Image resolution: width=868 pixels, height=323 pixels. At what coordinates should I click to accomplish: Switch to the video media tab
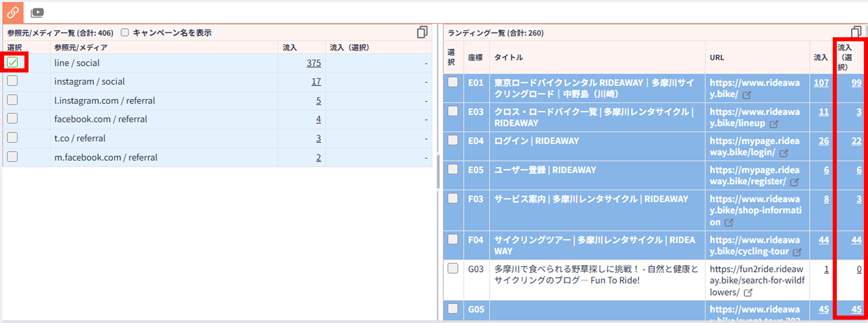[37, 13]
